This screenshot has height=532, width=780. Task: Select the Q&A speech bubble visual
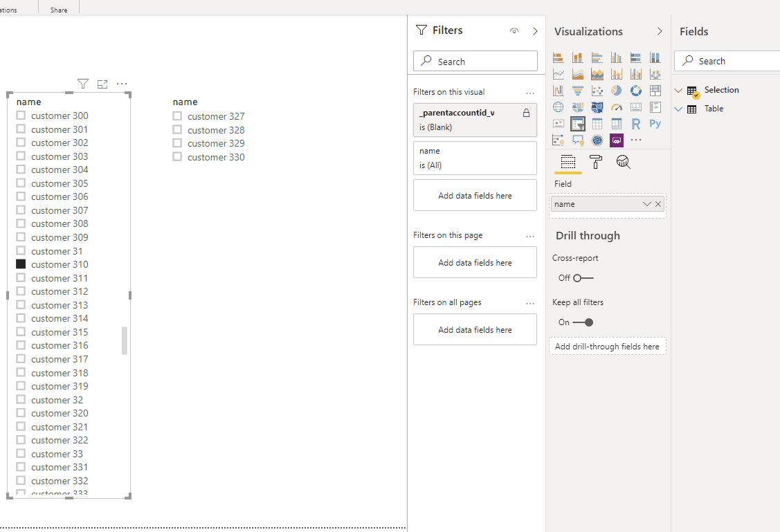coord(577,140)
